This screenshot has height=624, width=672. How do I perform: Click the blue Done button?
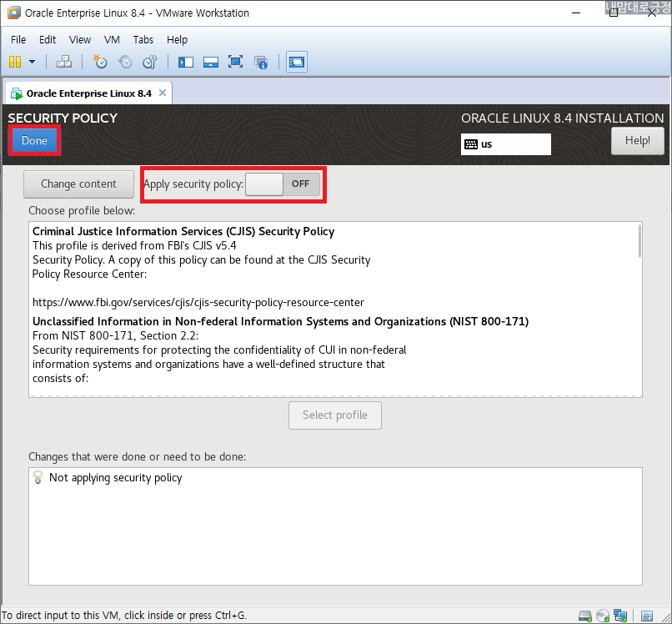point(34,140)
